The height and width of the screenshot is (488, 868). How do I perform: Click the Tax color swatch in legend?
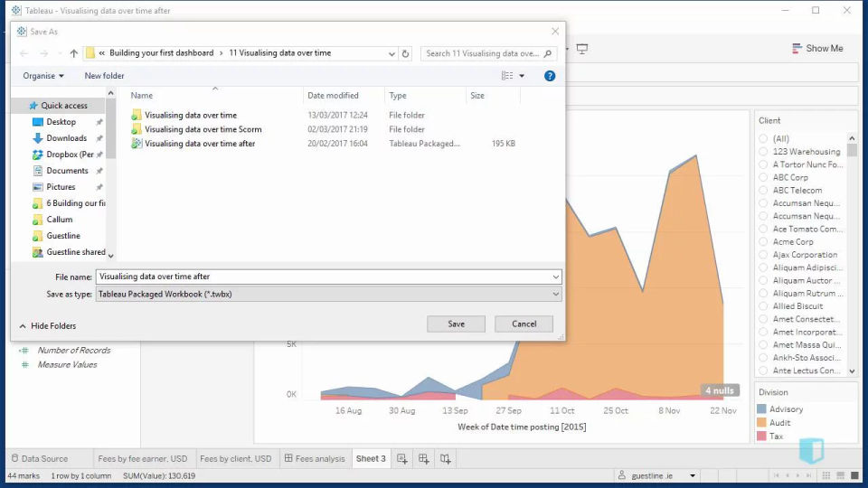[x=761, y=436]
